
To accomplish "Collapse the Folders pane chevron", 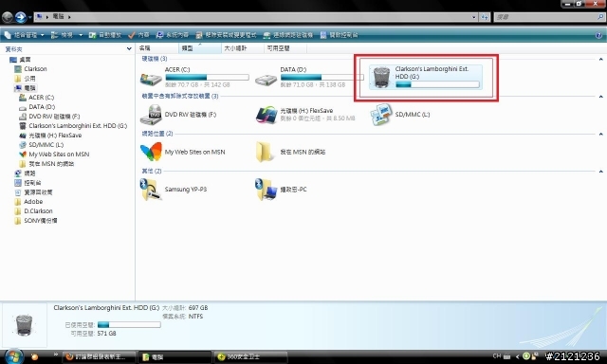I will (129, 48).
